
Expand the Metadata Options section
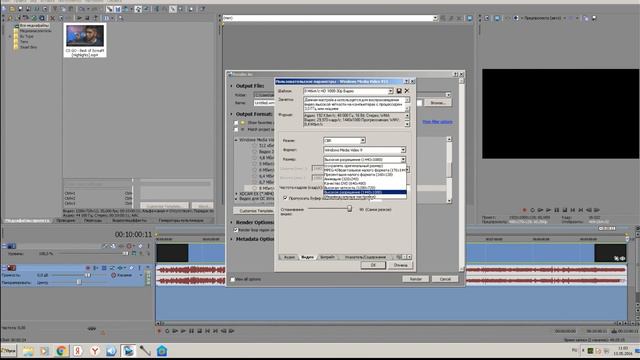(x=231, y=239)
